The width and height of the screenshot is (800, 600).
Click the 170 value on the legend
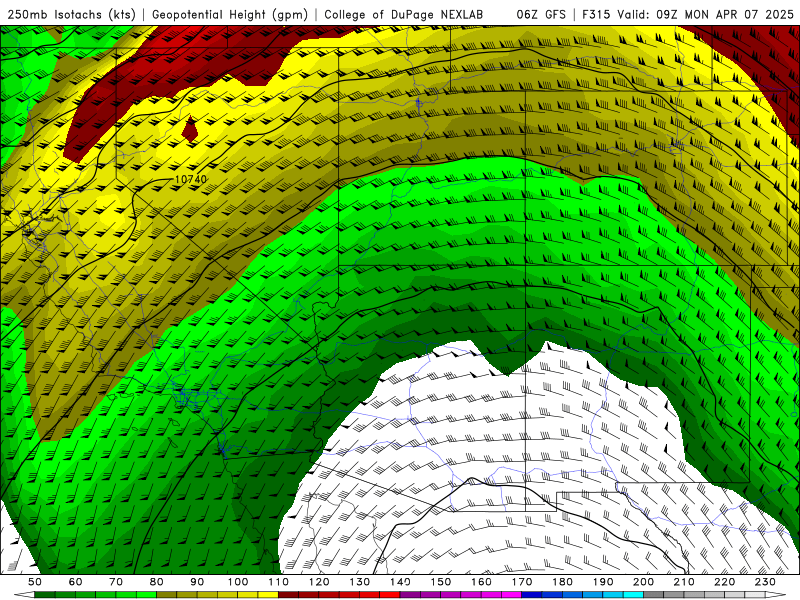click(522, 582)
